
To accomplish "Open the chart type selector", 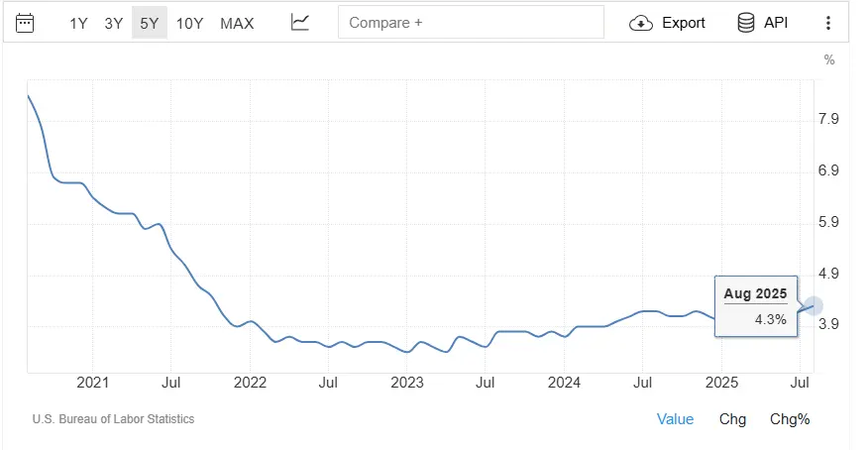I will pos(300,23).
